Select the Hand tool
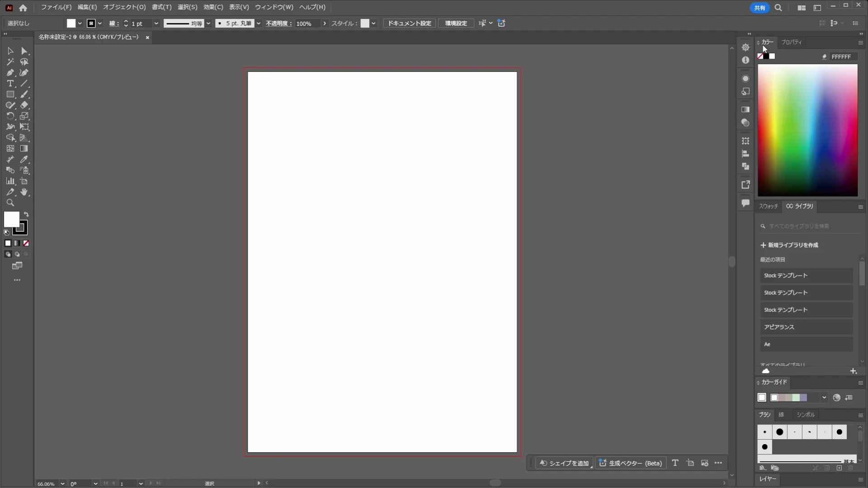Viewport: 868px width, 488px height. coord(24,192)
